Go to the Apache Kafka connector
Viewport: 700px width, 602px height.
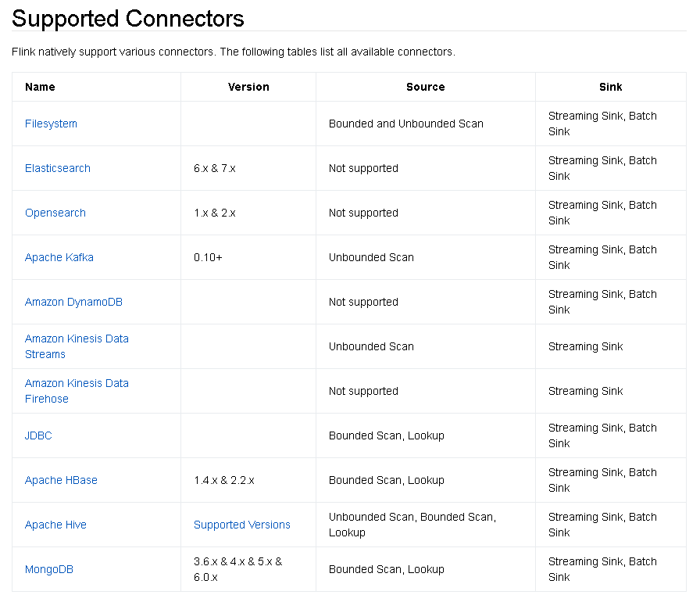point(59,257)
